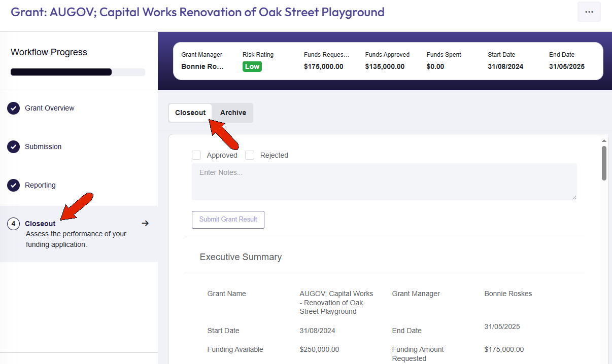612x364 pixels.
Task: Click the Workflow Progress heading
Action: pyautogui.click(x=49, y=52)
